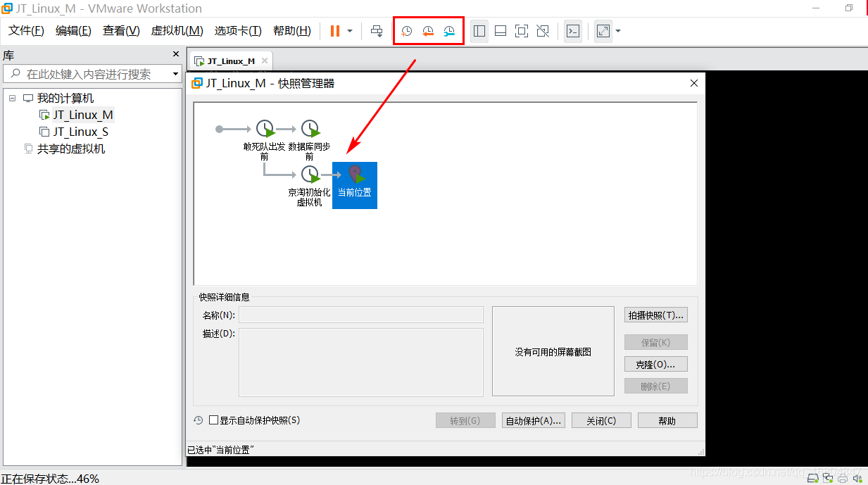
Task: Click the network adapter status bar icon
Action: [x=826, y=479]
